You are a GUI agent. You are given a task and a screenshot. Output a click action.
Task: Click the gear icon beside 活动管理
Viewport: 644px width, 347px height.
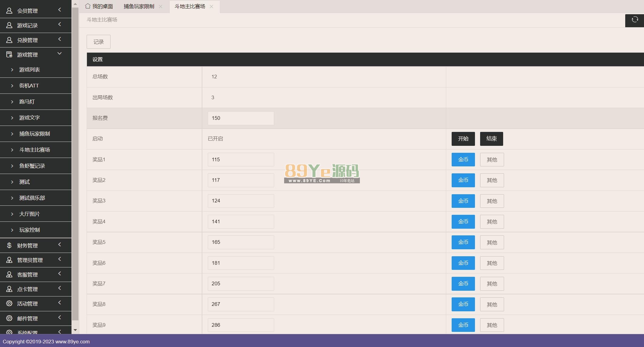click(x=9, y=303)
